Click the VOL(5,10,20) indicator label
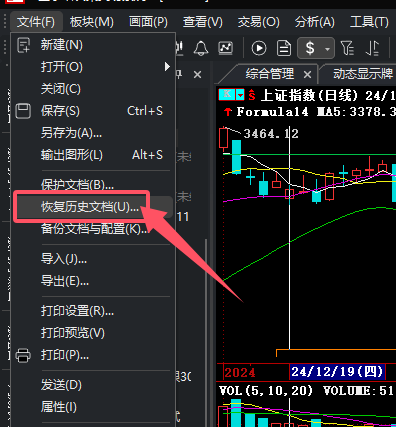This screenshot has width=396, height=427. [266, 390]
